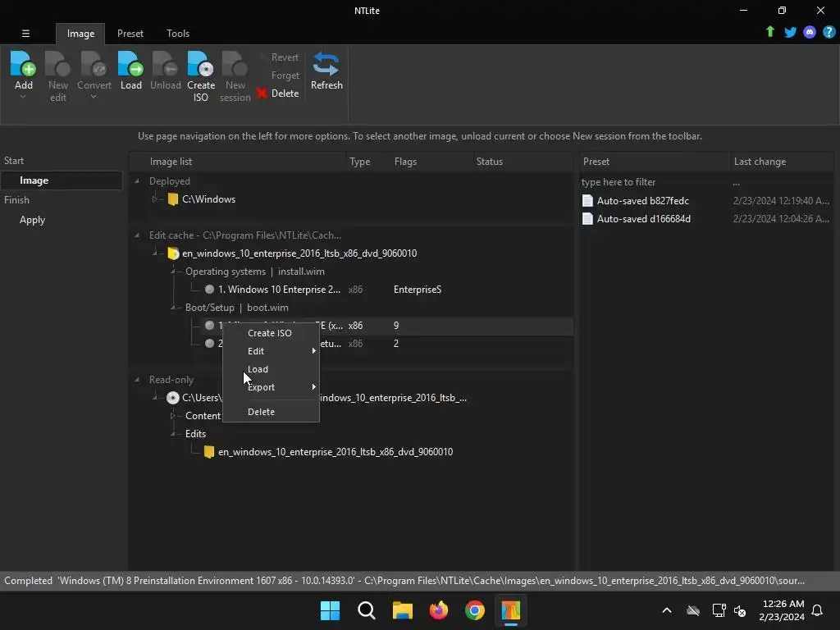This screenshot has width=840, height=630.
Task: Open the clock and date in taskbar
Action: [x=782, y=610]
